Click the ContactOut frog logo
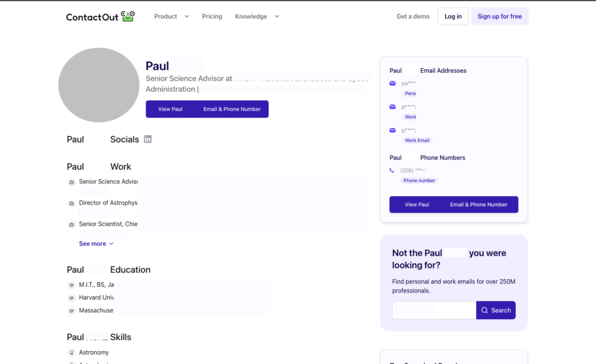Viewport: 596px width, 364px height. 128,16
